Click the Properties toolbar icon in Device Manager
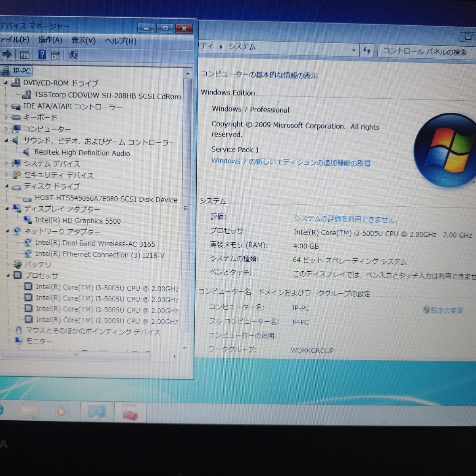476x476 pixels. pyautogui.click(x=55, y=54)
